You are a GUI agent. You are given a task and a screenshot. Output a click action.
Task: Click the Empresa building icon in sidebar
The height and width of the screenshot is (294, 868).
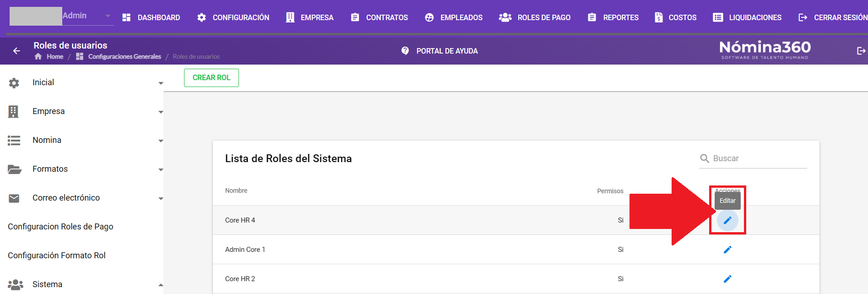point(13,111)
